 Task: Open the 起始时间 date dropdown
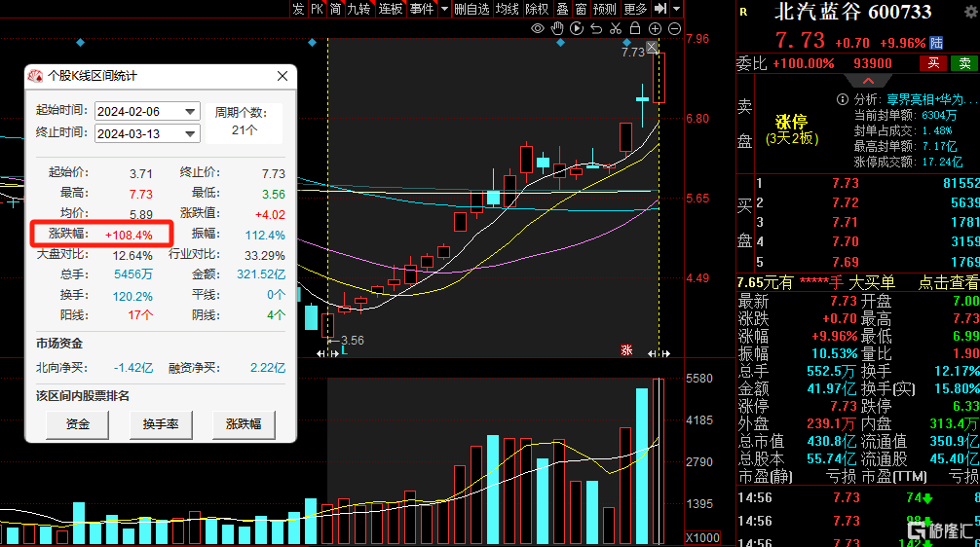pyautogui.click(x=190, y=111)
